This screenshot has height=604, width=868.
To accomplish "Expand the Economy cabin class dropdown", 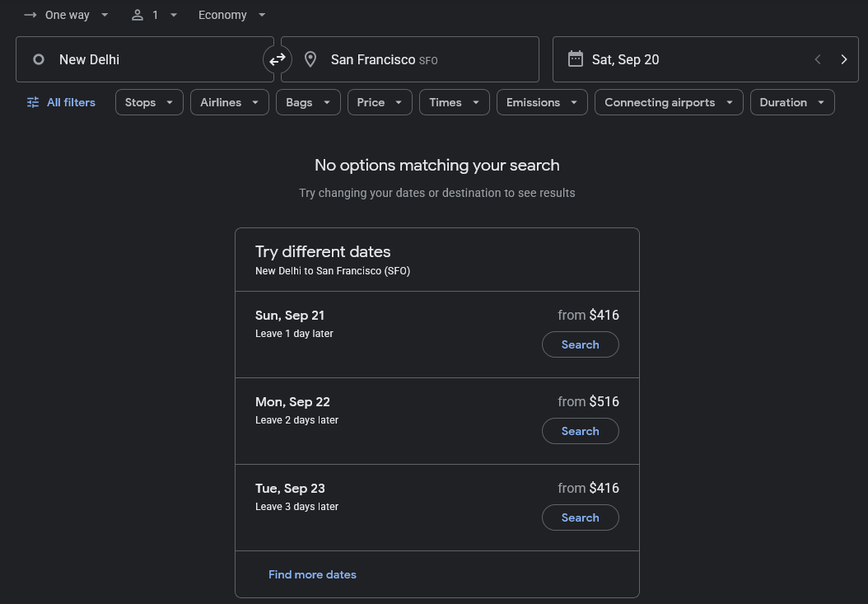I will click(232, 15).
